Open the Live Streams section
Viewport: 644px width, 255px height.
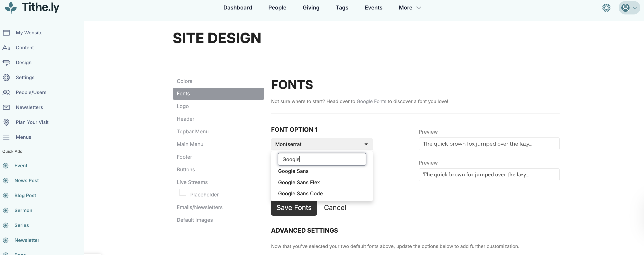192,182
